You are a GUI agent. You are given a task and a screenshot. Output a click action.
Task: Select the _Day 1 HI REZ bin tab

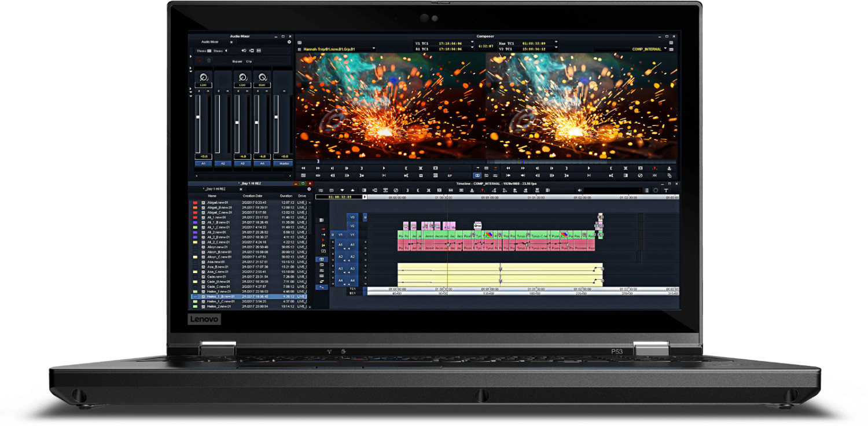pyautogui.click(x=215, y=189)
